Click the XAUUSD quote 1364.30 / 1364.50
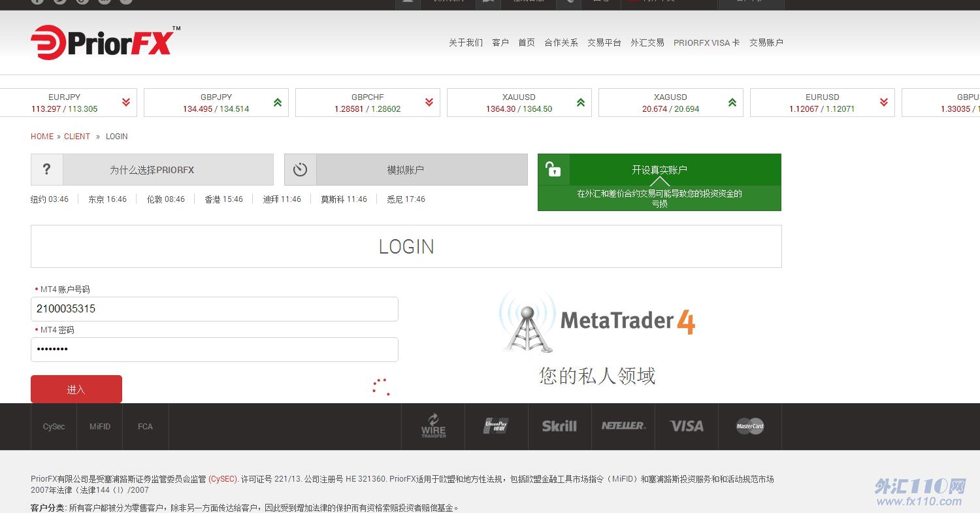Image resolution: width=980 pixels, height=513 pixels. (519, 109)
